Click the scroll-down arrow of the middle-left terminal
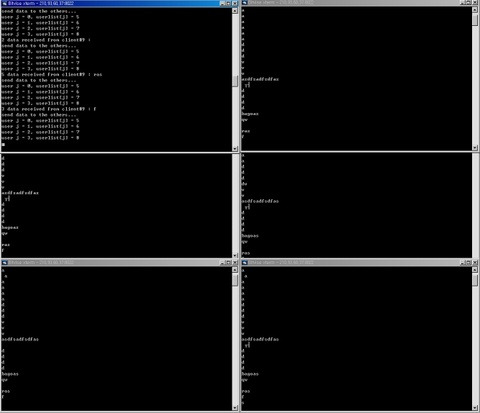The image size is (480, 413). click(235, 255)
